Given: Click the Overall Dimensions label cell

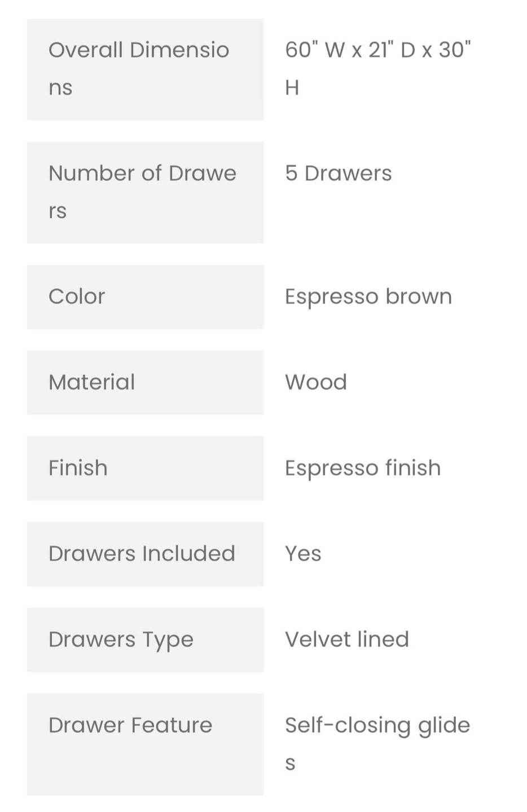Looking at the screenshot, I should [145, 69].
